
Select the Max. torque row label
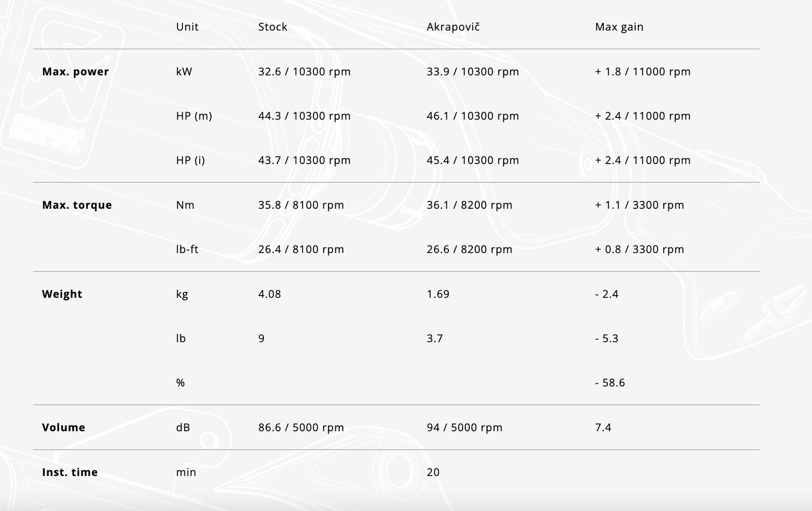[x=77, y=205]
